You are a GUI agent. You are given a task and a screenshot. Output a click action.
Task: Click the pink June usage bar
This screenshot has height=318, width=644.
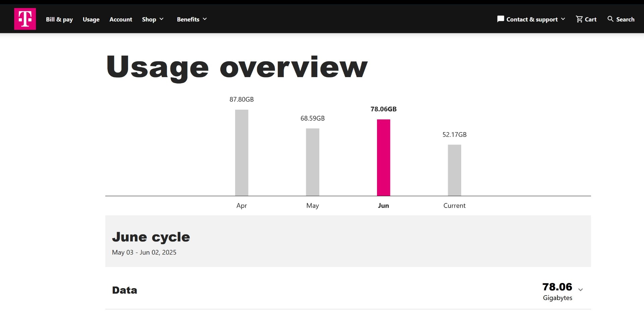(383, 158)
